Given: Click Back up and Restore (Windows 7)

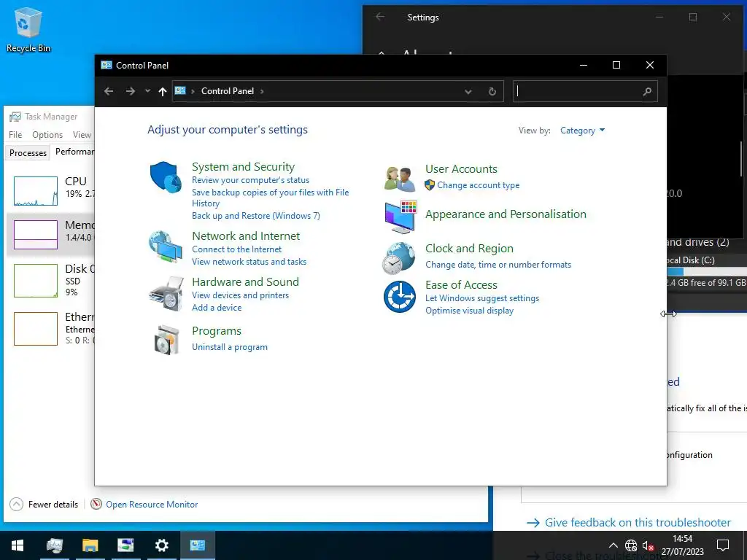Looking at the screenshot, I should tap(256, 216).
